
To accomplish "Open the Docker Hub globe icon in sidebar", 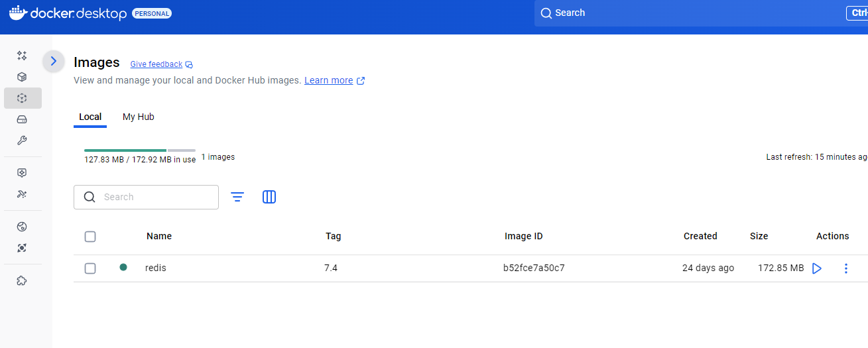I will [22, 227].
